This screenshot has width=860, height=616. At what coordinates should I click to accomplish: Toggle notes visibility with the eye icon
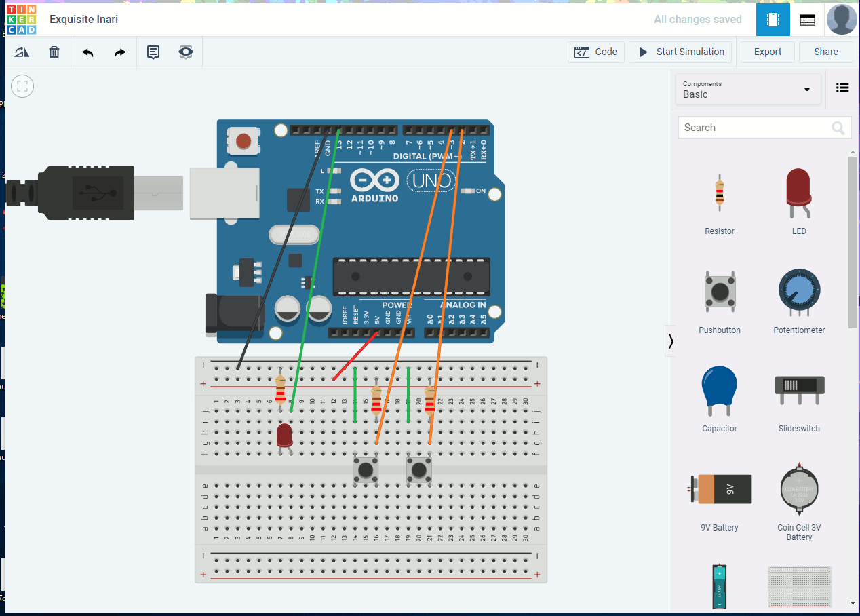pos(186,52)
